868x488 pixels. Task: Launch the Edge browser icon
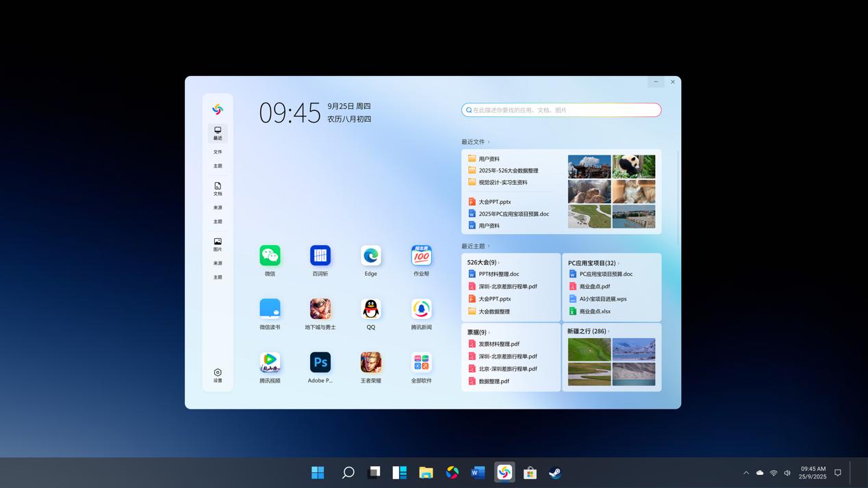pyautogui.click(x=370, y=255)
